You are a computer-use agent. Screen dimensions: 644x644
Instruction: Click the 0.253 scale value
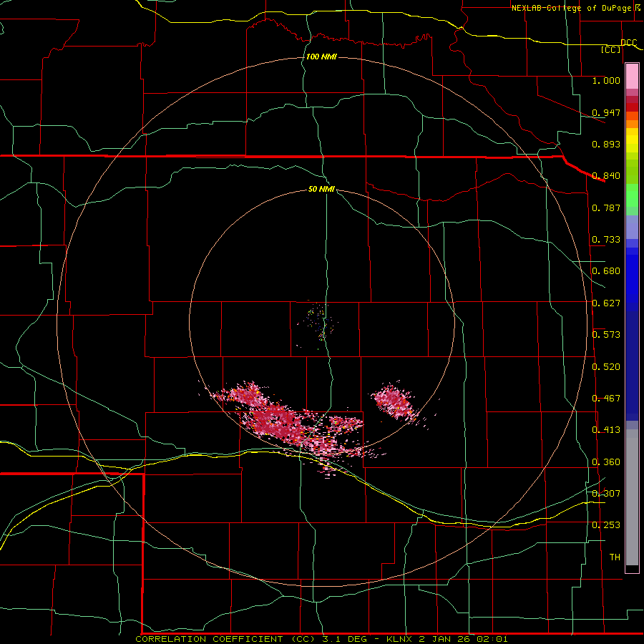pos(606,525)
